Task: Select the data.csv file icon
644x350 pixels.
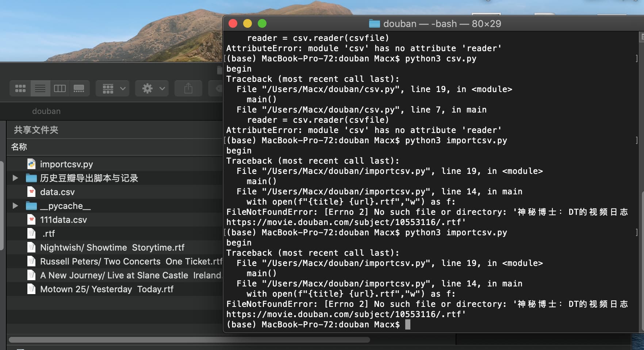Action: [32, 192]
